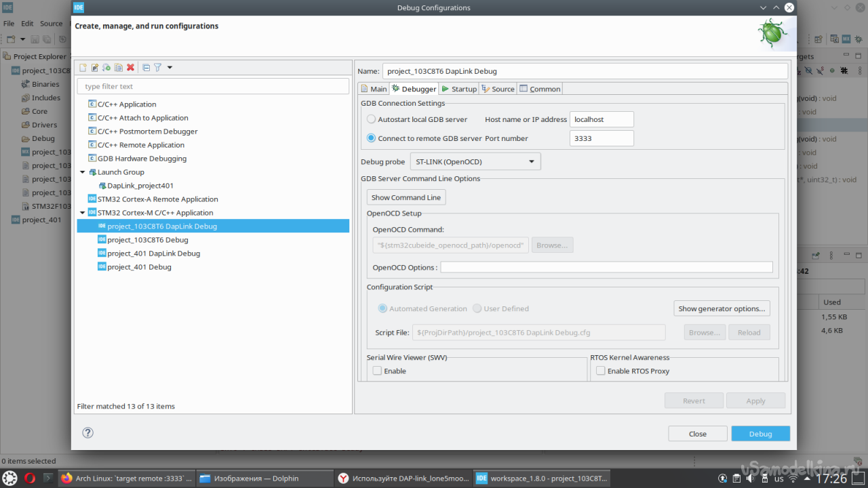Screen dimensions: 868x488
Task: Expand Includes in Project Explorer
Action: (45, 98)
